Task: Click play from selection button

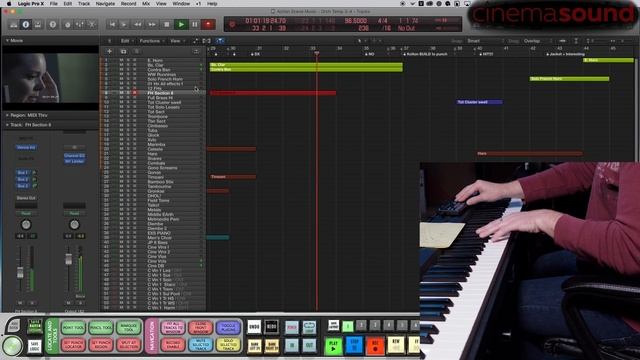Action: tap(124, 24)
